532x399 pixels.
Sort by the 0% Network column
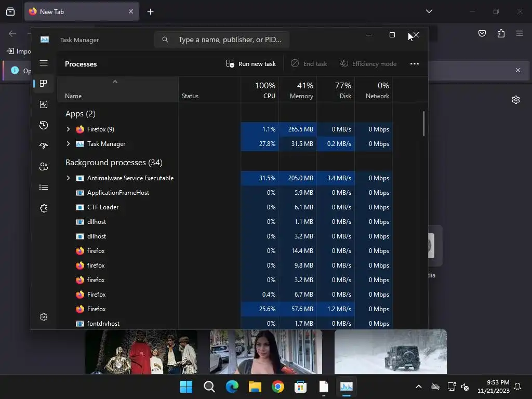[x=374, y=90]
